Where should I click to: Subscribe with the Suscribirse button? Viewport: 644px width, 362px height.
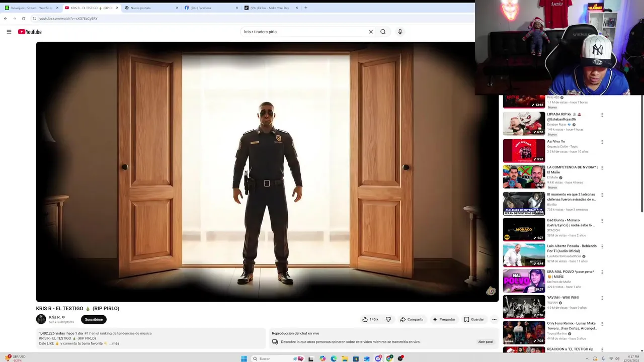94,319
